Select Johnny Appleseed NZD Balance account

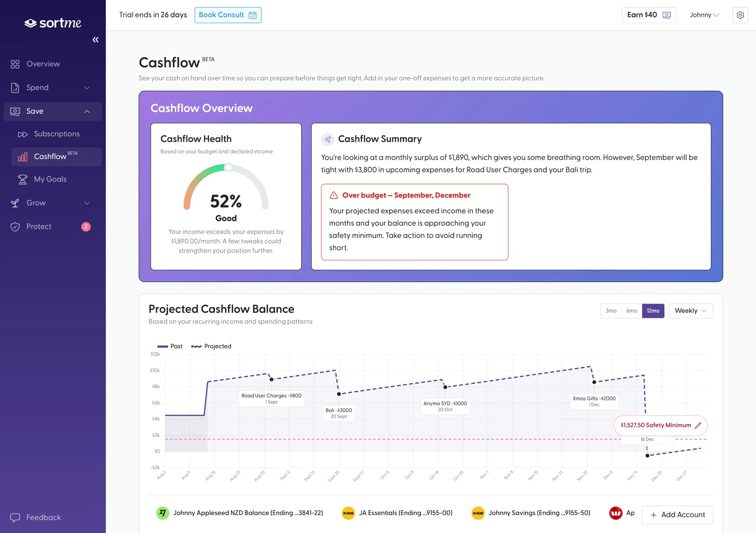tap(240, 513)
